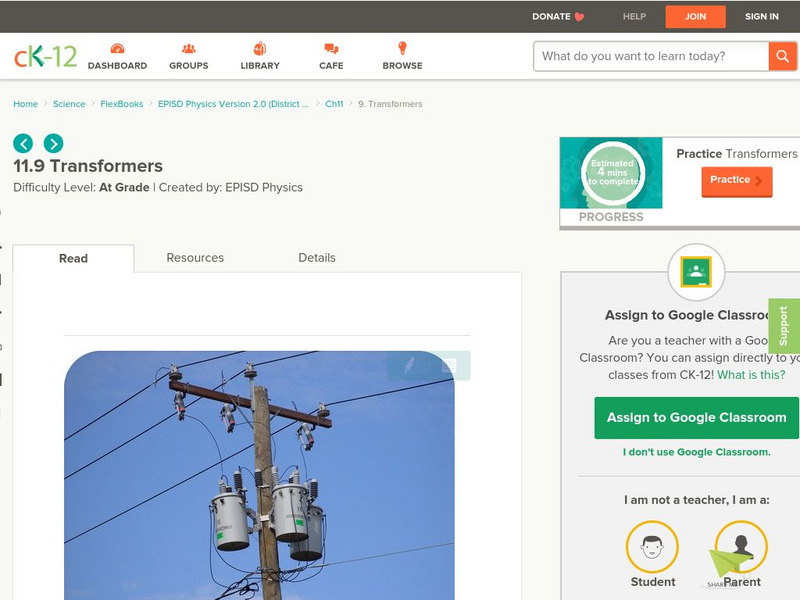Image resolution: width=800 pixels, height=600 pixels.
Task: Select the Parent silhouette icon
Action: pos(741,547)
